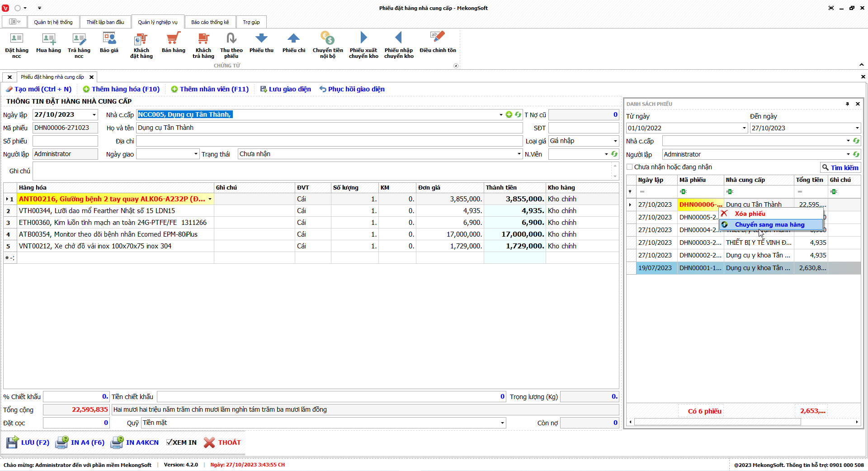This screenshot has height=471, width=868.
Task: Switch to Báo cáo thống kê tab
Action: (x=210, y=22)
